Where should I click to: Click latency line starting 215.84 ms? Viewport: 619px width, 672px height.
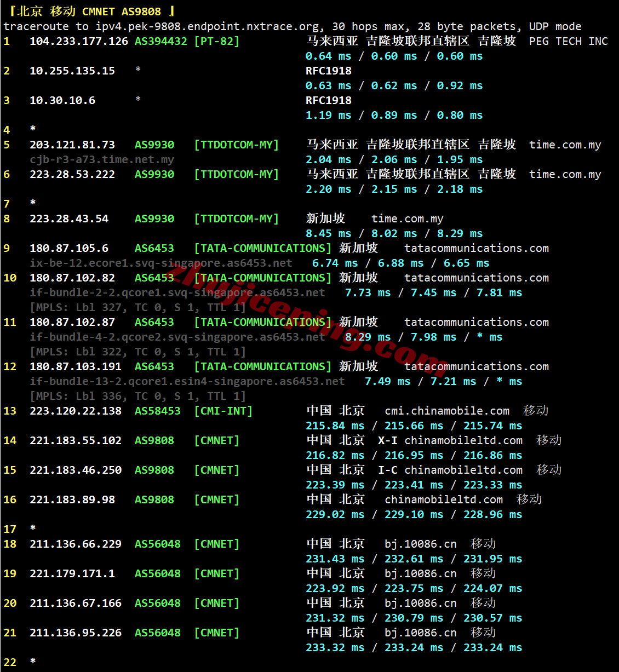pyautogui.click(x=414, y=426)
